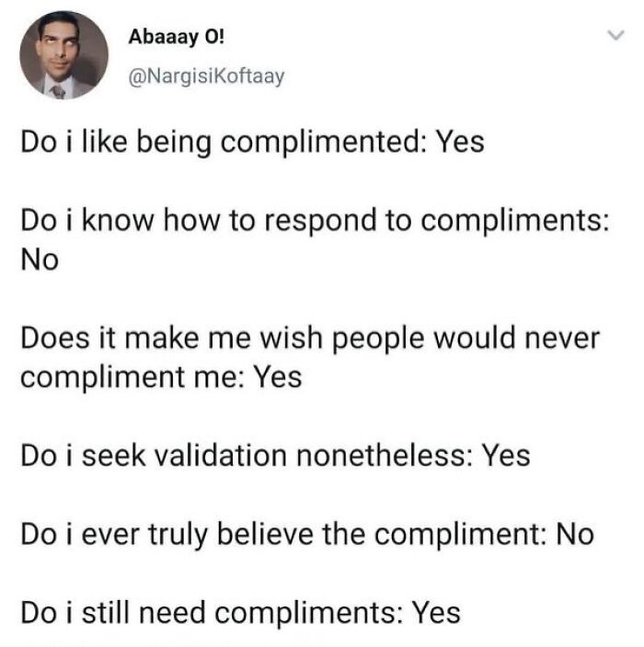Click the "Do i seek validation nonetheless" line
Image resolution: width=644 pixels, height=647 pixels.
[x=275, y=456]
